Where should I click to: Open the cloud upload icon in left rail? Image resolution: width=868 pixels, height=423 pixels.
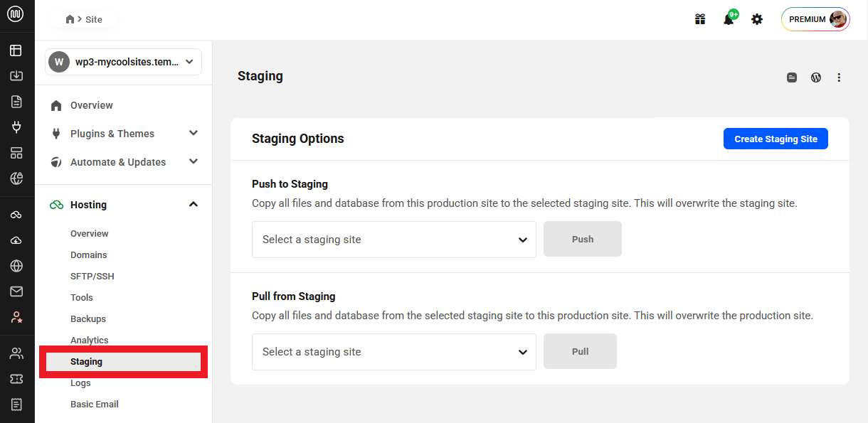point(16,240)
